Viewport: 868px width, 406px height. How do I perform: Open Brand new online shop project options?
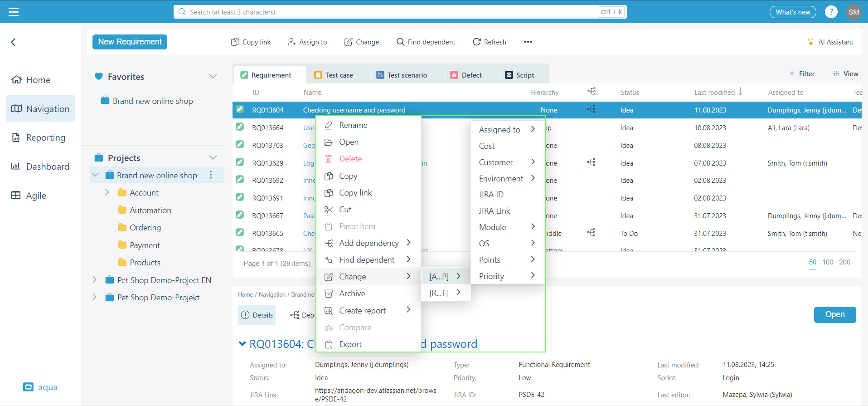point(211,175)
